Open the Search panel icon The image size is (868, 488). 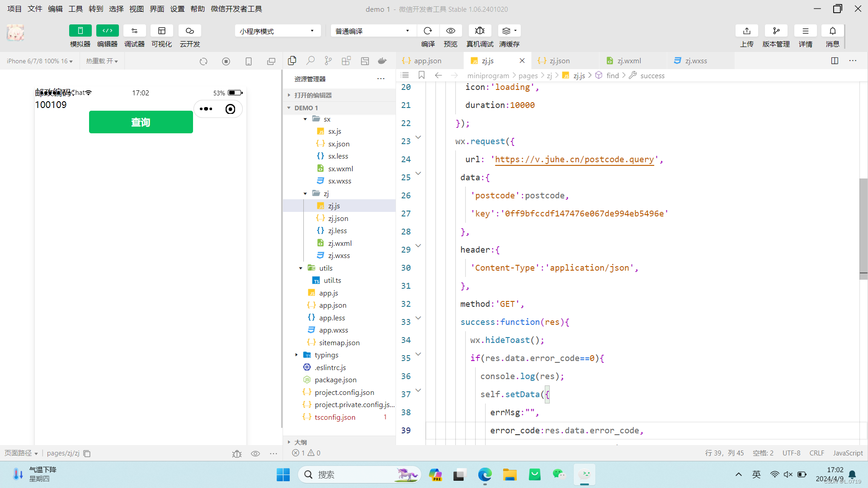310,61
